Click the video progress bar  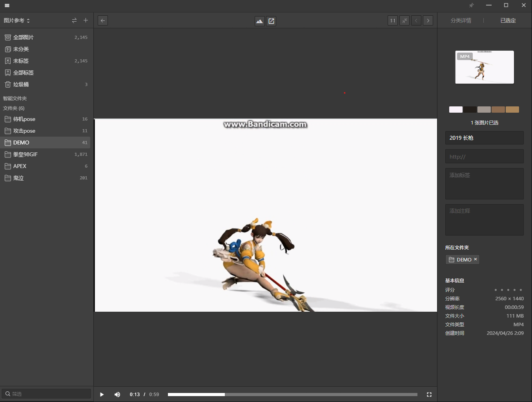(293, 395)
